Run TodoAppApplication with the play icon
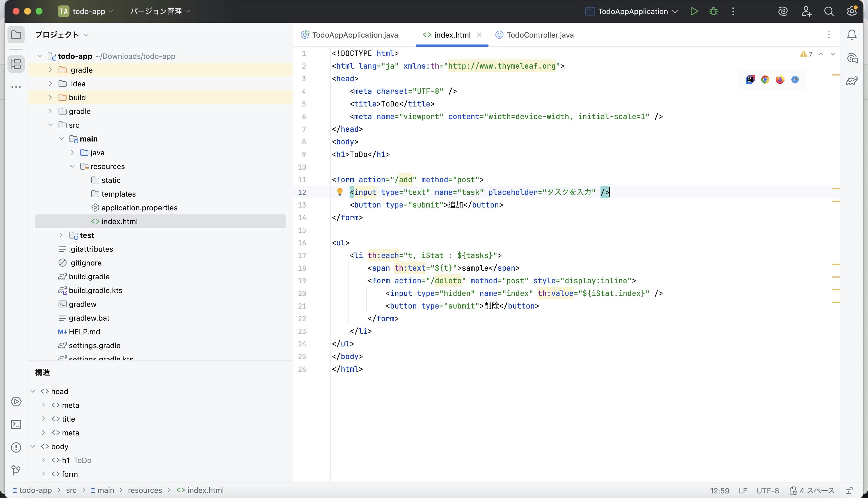Viewport: 868px width, 498px height. click(x=693, y=11)
